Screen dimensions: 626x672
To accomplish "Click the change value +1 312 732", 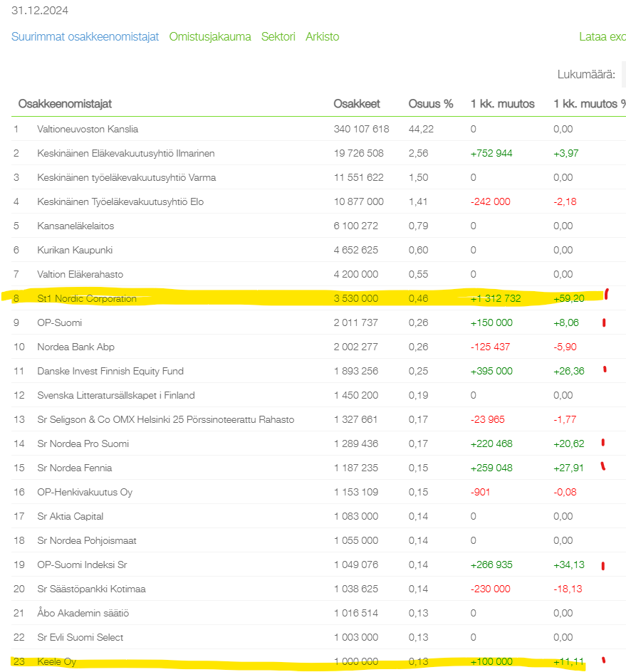I will click(x=496, y=299).
